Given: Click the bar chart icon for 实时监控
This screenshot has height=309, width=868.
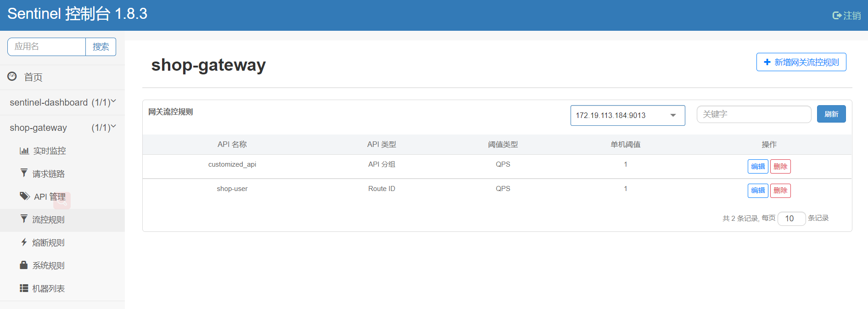Looking at the screenshot, I should 24,151.
